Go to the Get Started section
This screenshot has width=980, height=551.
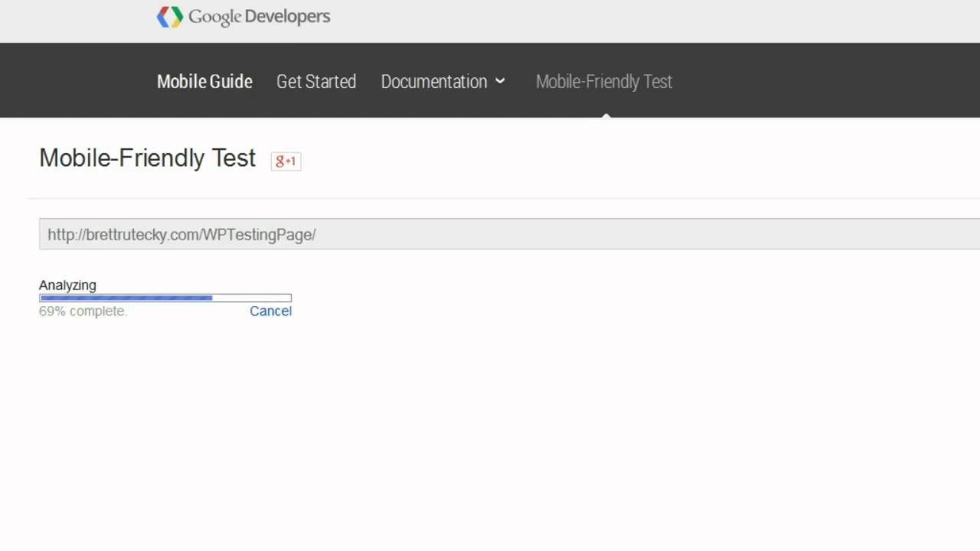(x=316, y=81)
